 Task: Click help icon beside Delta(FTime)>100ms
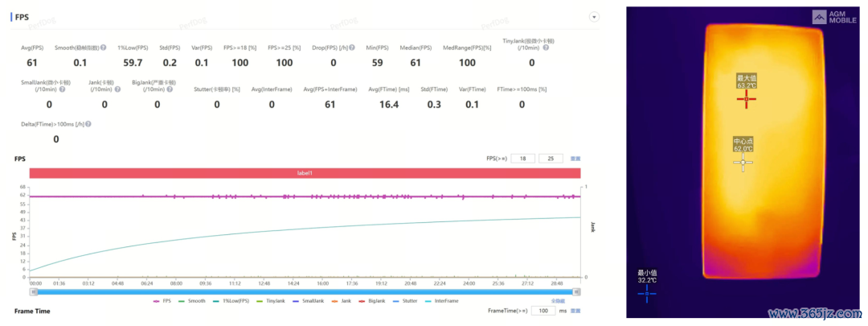[x=88, y=124]
